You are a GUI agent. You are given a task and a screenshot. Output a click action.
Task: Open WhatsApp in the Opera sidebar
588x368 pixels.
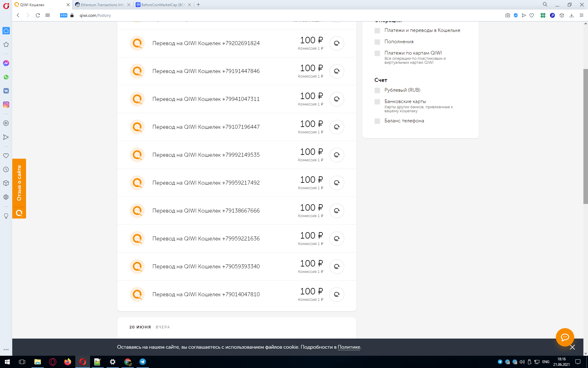coord(6,77)
